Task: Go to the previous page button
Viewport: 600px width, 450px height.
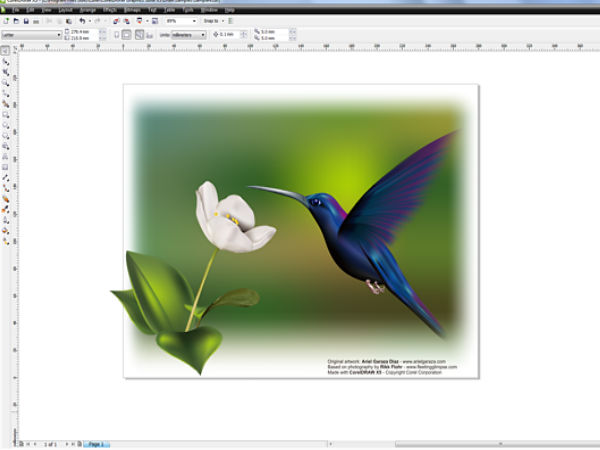Action: tap(35, 444)
